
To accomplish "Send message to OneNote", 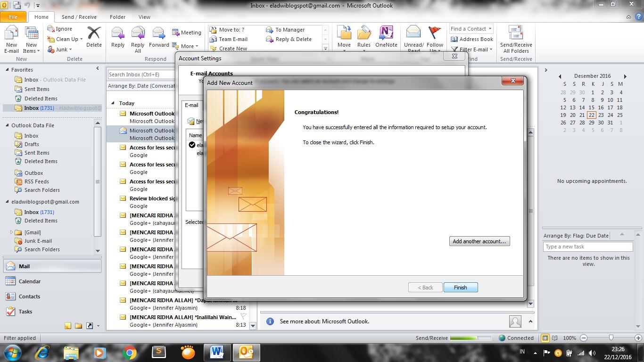I will click(x=386, y=38).
